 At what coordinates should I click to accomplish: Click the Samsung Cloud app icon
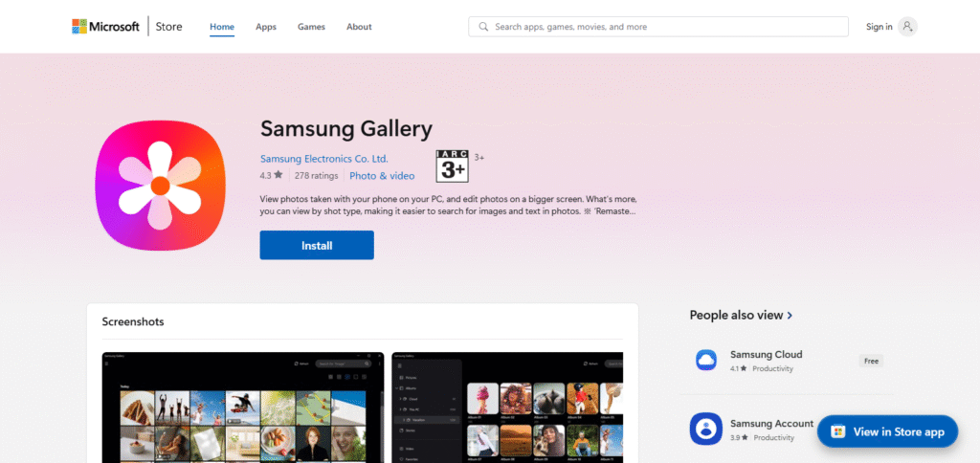coord(706,361)
